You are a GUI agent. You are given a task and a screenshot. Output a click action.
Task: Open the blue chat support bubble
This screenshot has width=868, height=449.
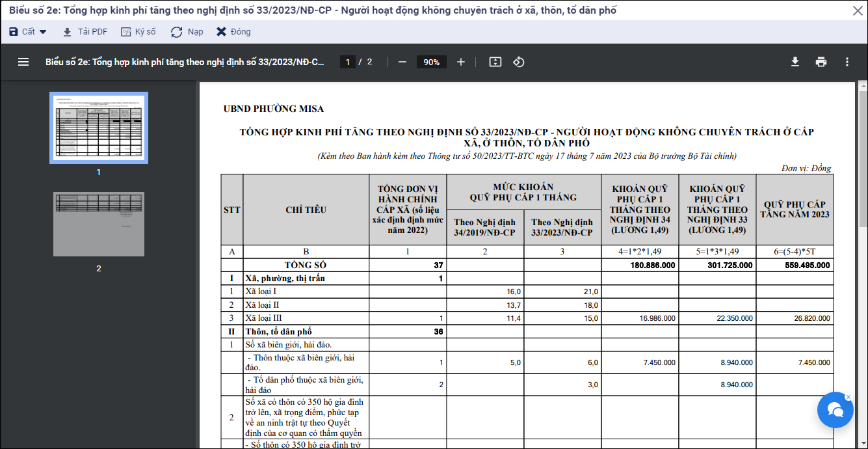point(835,409)
